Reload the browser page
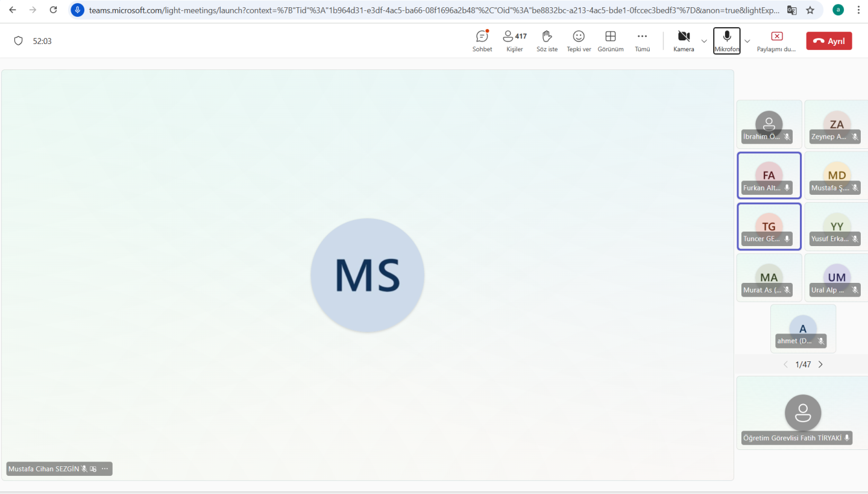This screenshot has height=494, width=868. pos(53,10)
